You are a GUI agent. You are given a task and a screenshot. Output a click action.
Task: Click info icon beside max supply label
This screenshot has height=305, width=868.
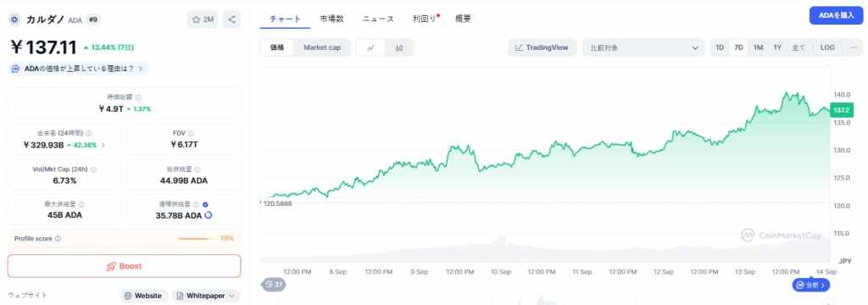click(x=81, y=204)
